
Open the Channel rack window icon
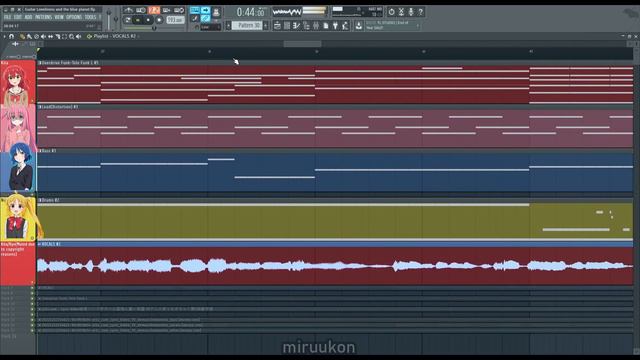[296, 26]
